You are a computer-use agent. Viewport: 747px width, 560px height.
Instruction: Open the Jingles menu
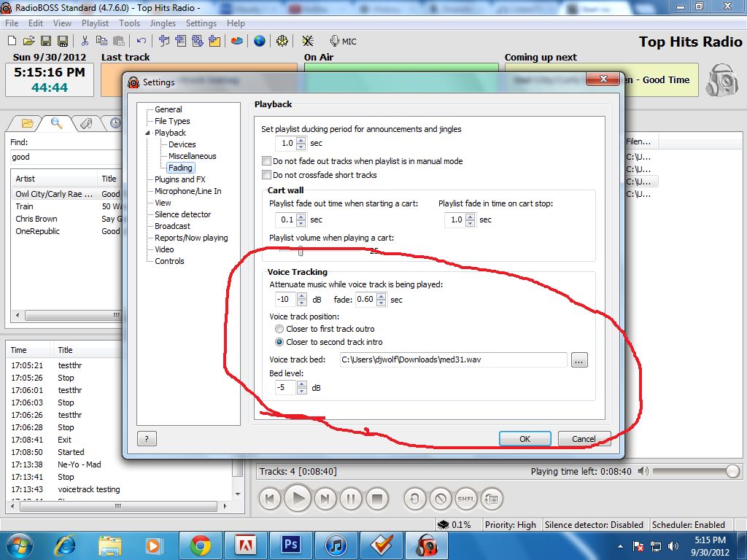click(163, 23)
